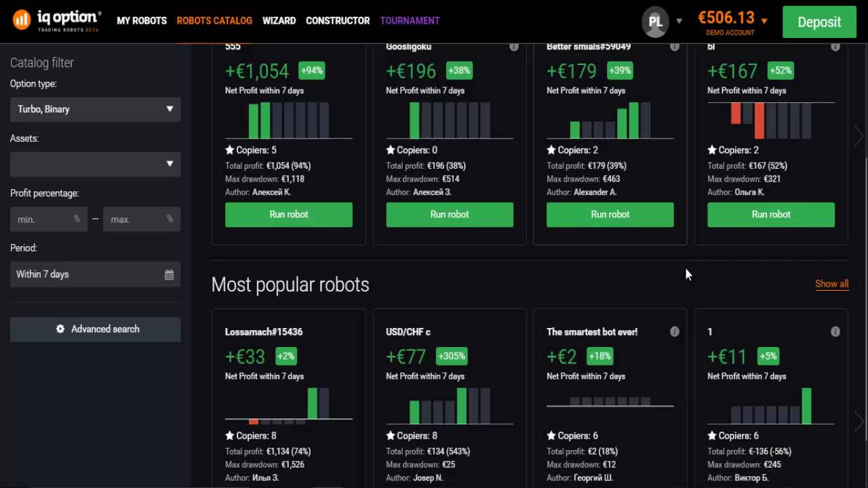Click the Period calendar icon
868x488 pixels.
pyautogui.click(x=169, y=274)
